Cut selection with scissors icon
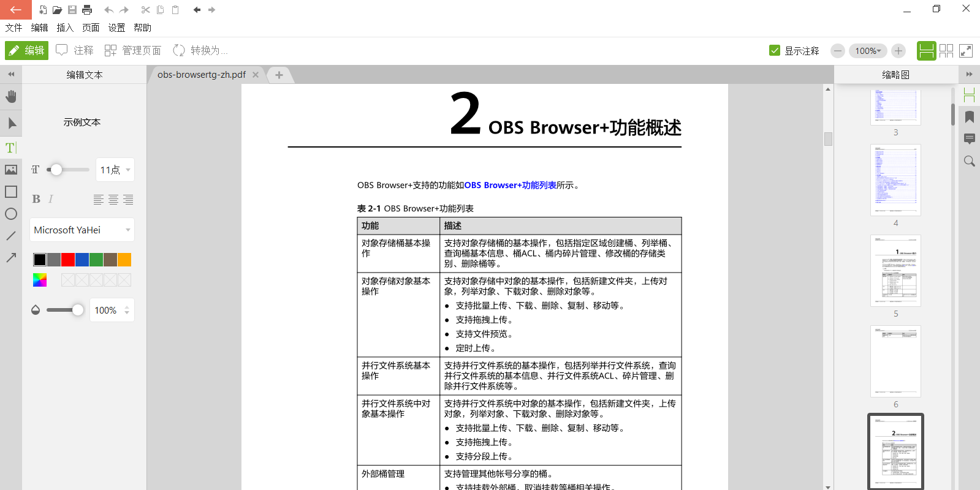This screenshot has width=980, height=490. [x=145, y=10]
